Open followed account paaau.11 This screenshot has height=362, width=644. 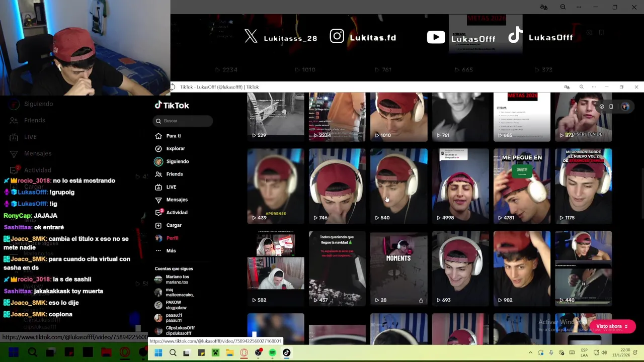(x=169, y=318)
